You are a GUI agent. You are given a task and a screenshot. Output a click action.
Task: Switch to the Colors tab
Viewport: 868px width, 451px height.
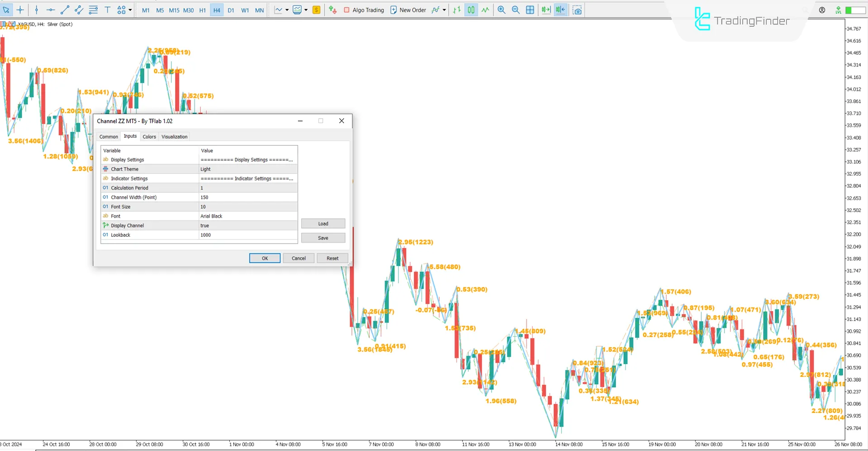tap(149, 136)
